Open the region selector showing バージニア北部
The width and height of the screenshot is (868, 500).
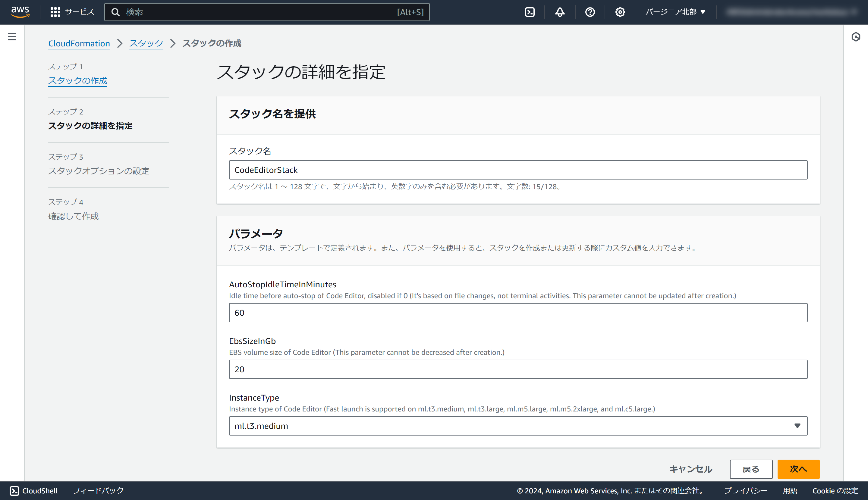pyautogui.click(x=674, y=11)
